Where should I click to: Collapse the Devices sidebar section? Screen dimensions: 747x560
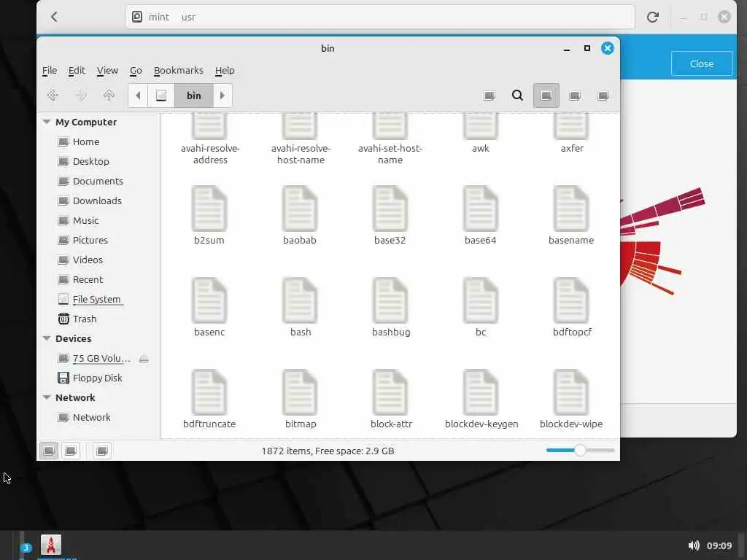[47, 338]
